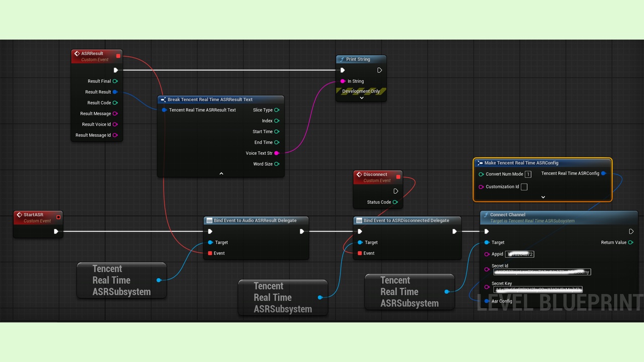
Task: Click ASRDisconnected bind node's execution output pin
Action: (x=454, y=231)
